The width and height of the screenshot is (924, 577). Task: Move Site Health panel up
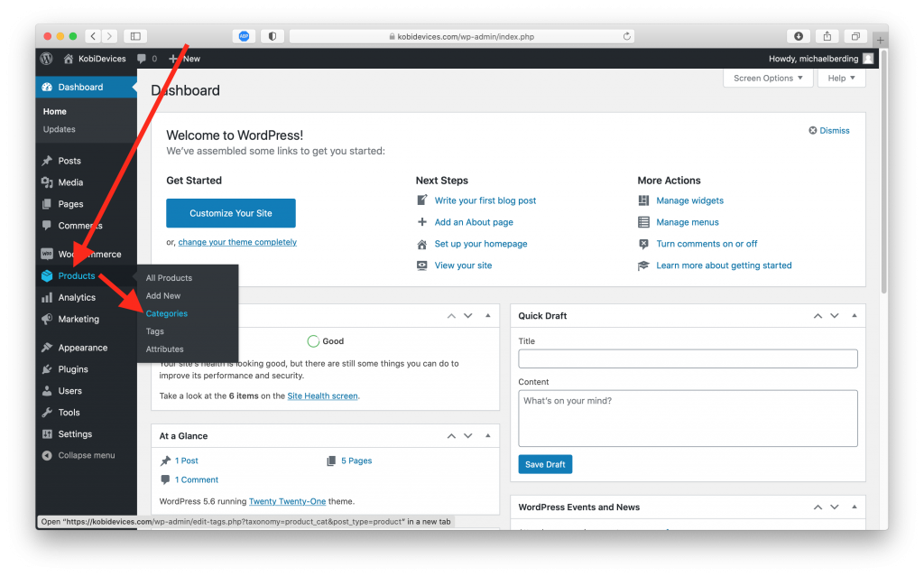451,316
